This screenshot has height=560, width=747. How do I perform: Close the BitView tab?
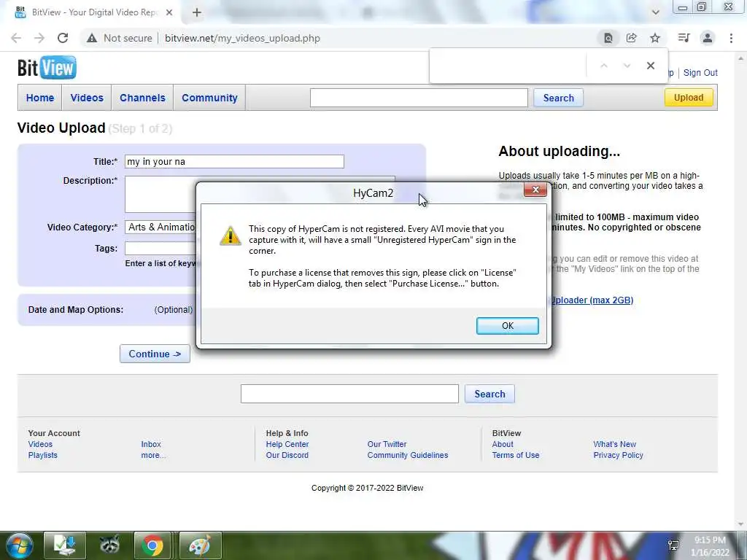[x=169, y=12]
